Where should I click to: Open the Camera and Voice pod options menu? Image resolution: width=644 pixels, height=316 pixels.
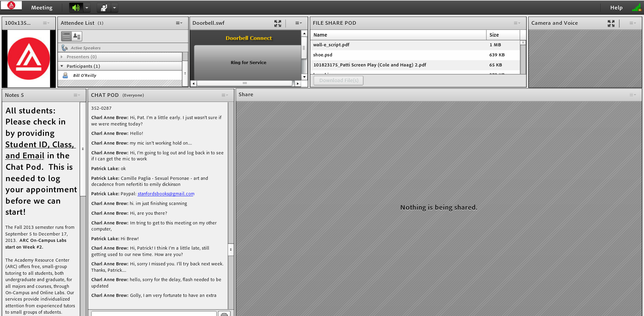coord(633,23)
